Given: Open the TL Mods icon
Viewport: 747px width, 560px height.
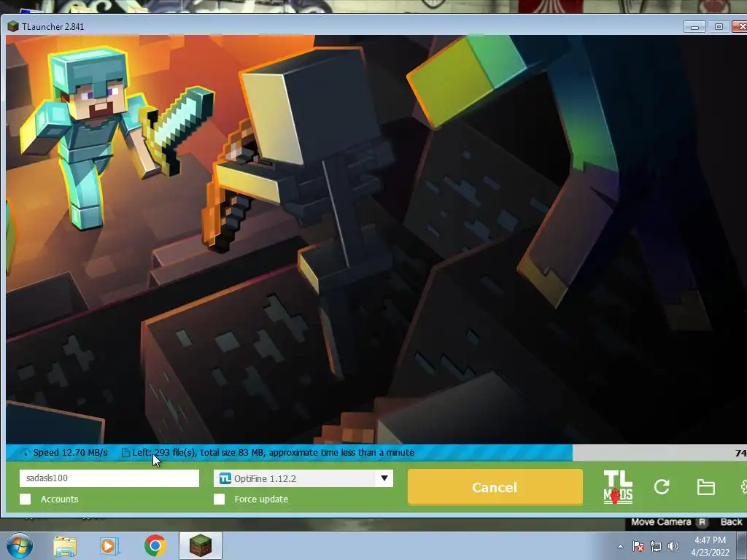Looking at the screenshot, I should 618,486.
